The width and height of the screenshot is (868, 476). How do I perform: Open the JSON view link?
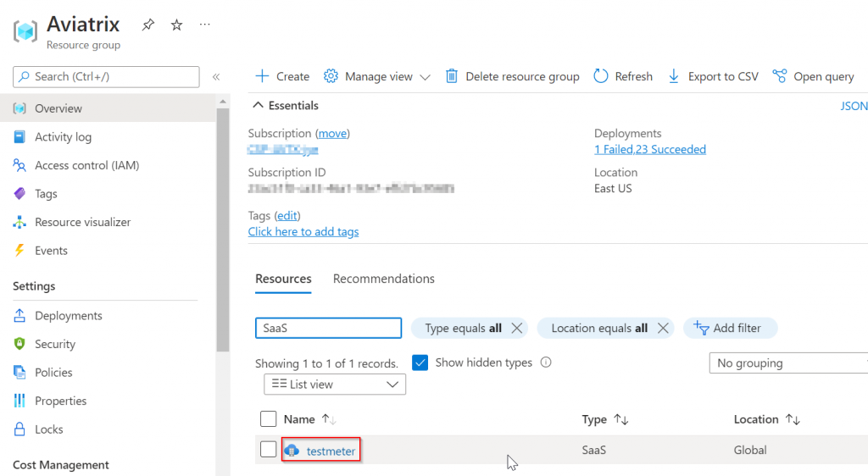pyautogui.click(x=854, y=106)
